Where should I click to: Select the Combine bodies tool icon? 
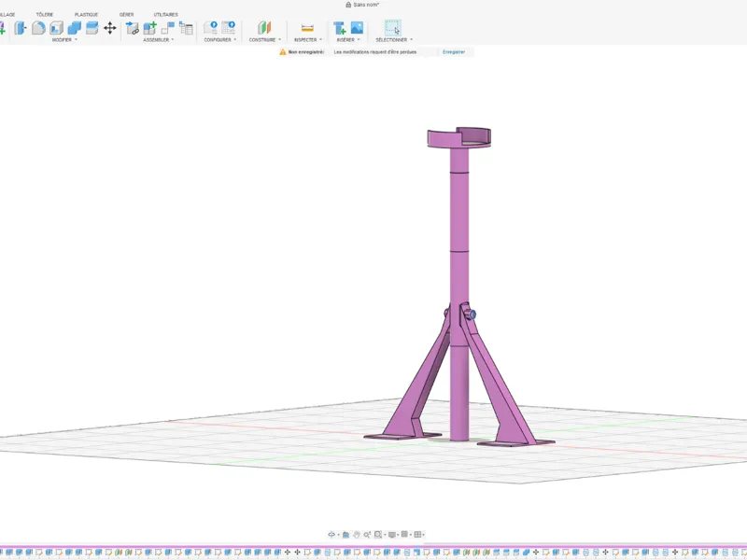click(x=75, y=28)
